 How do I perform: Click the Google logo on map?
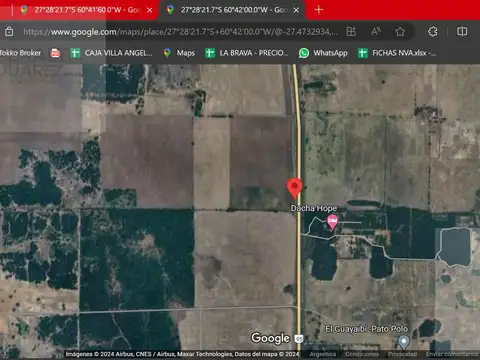[270, 338]
